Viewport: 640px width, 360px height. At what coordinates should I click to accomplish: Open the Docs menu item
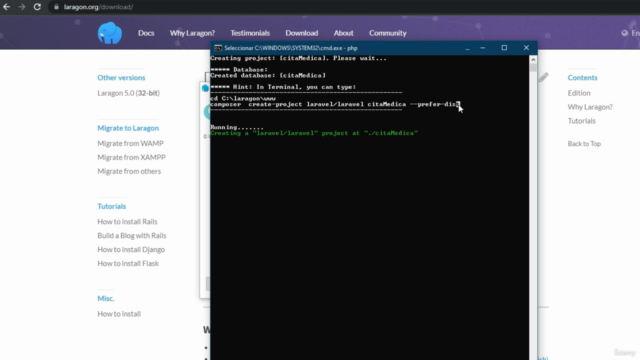point(146,33)
